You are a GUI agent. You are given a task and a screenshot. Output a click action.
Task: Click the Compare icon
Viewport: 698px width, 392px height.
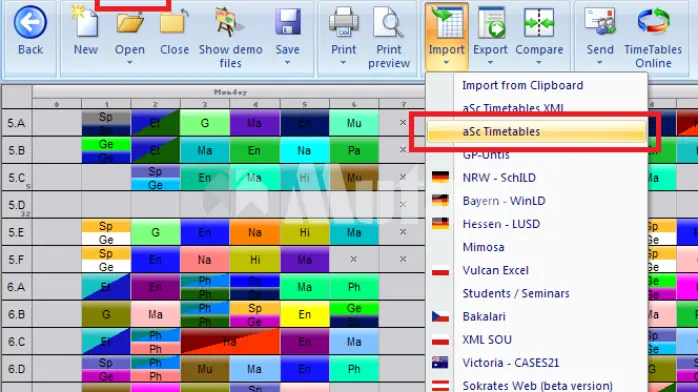[x=539, y=22]
